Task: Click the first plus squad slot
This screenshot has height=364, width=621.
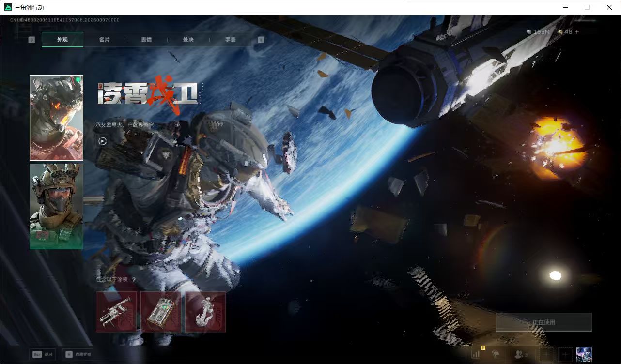Action: point(546,354)
